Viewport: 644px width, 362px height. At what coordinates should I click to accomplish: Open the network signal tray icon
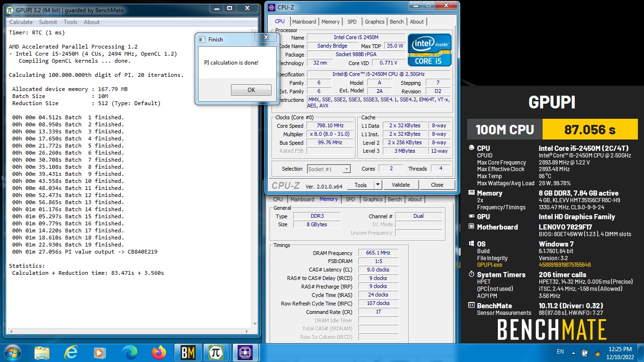(x=595, y=353)
